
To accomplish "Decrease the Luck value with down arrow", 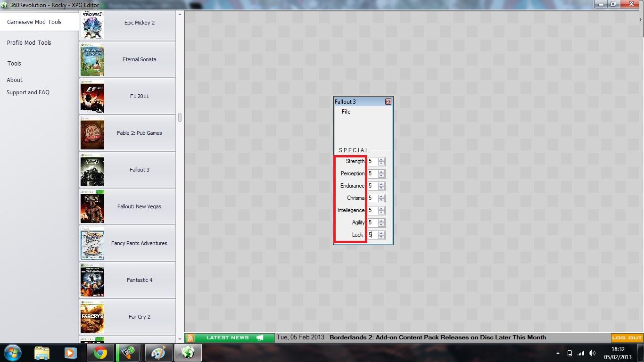I will click(381, 237).
